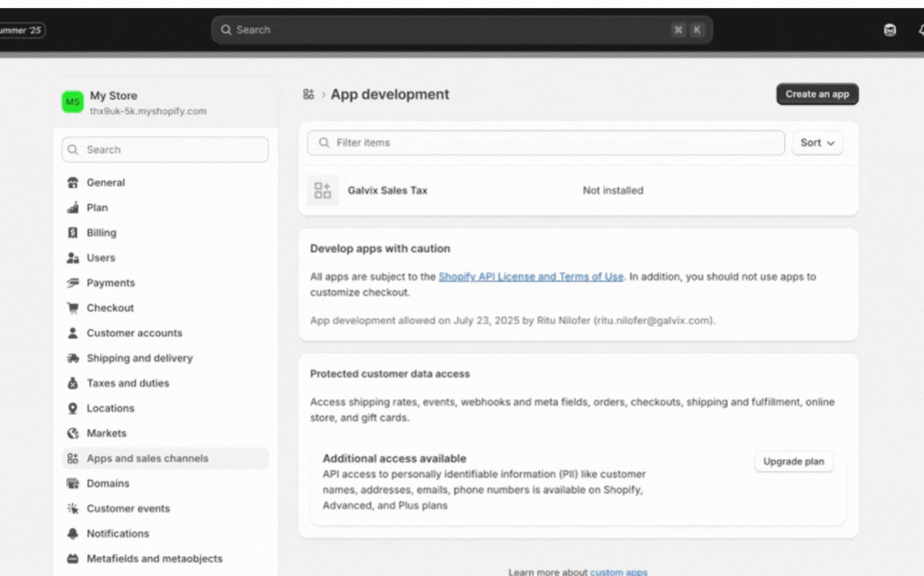
Task: Go to Markets settings
Action: [x=165, y=434]
